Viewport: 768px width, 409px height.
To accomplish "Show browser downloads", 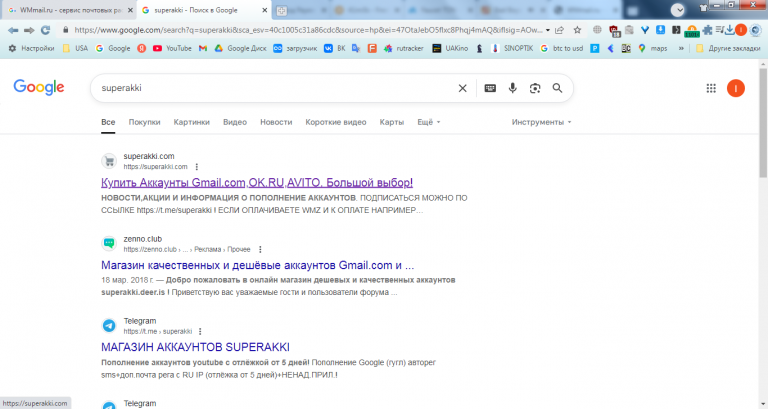I will (x=729, y=30).
